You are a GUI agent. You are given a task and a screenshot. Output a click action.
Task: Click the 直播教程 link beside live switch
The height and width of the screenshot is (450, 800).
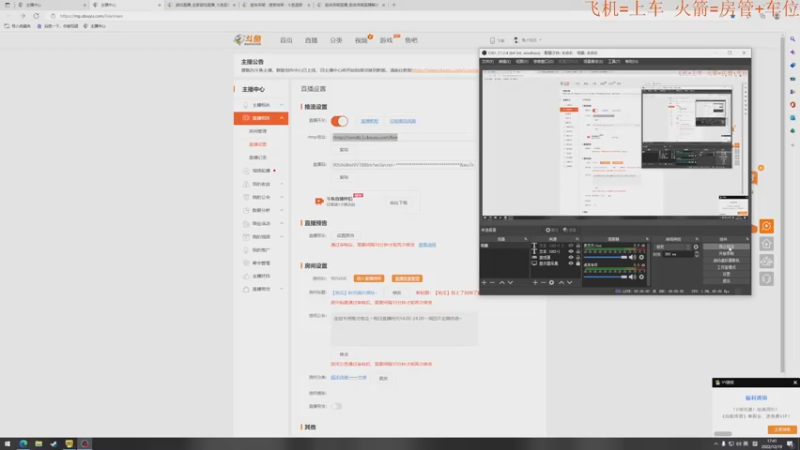[x=369, y=121]
